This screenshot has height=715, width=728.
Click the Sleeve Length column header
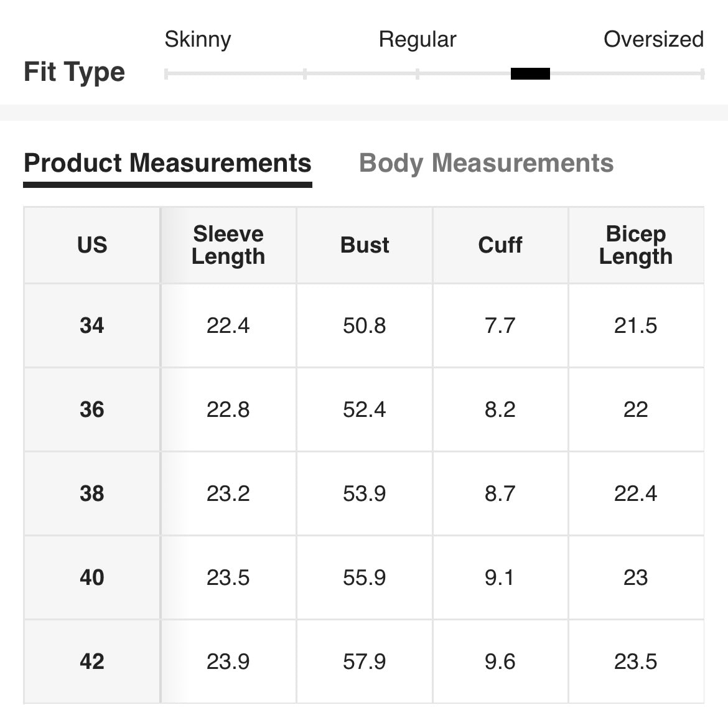click(x=228, y=245)
